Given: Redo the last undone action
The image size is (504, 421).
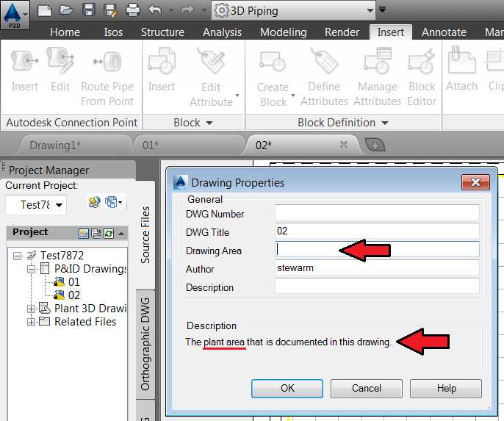Looking at the screenshot, I should point(187,10).
